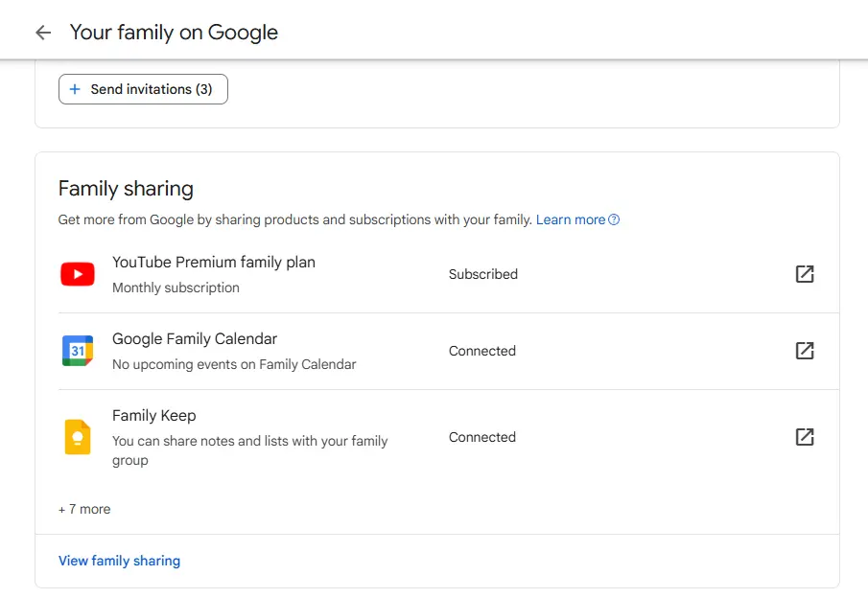Click the Google Calendar icon
Screen dimensions: 868x598
point(78,351)
